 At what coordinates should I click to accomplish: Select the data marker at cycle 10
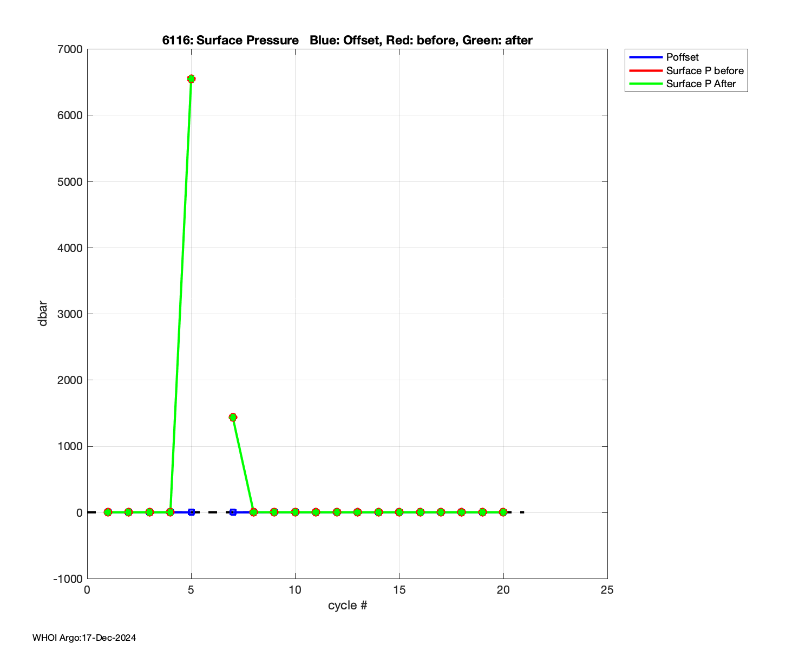295,512
